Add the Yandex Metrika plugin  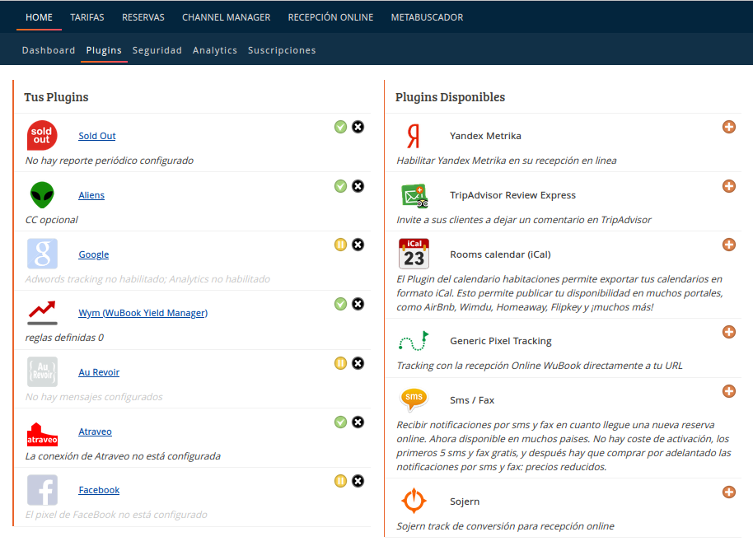[x=728, y=127]
